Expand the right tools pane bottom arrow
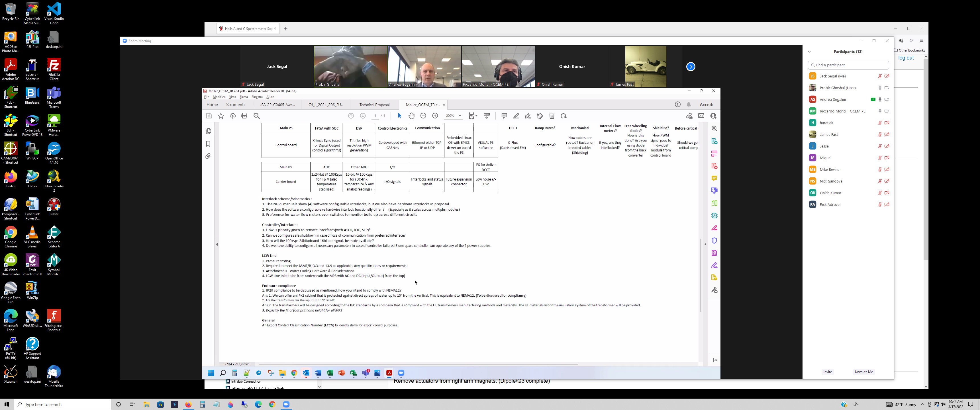 pyautogui.click(x=714, y=360)
